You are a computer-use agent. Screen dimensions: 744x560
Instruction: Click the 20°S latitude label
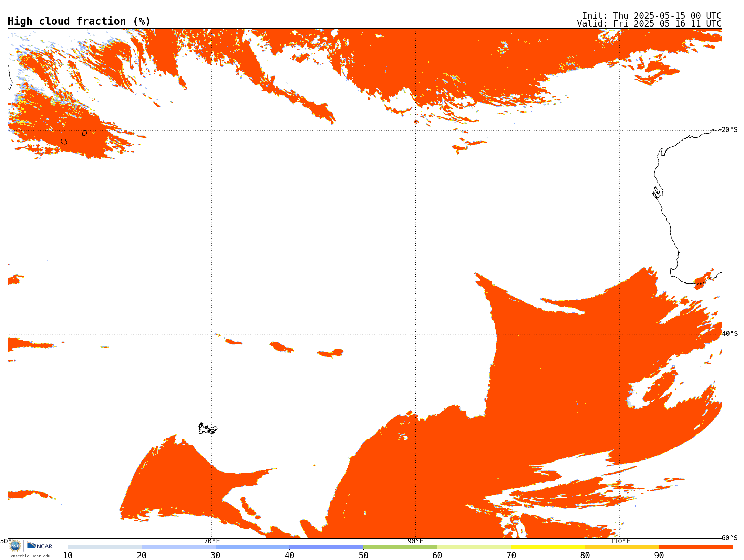(730, 130)
